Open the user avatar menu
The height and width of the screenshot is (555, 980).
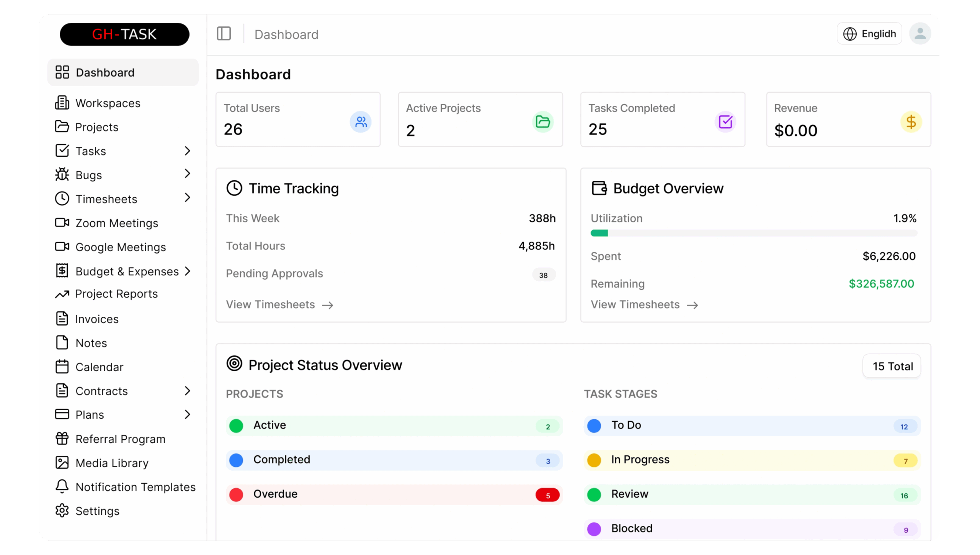pyautogui.click(x=920, y=34)
